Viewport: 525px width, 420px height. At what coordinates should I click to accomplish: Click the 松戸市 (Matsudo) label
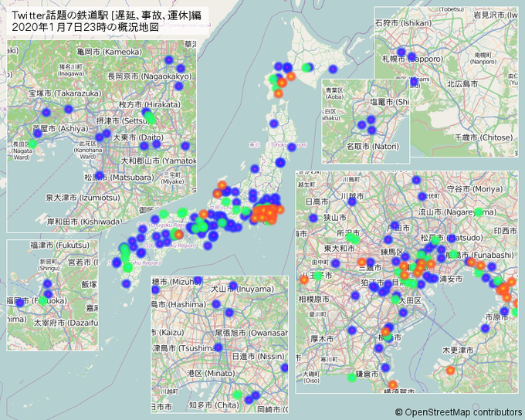coord(452,238)
